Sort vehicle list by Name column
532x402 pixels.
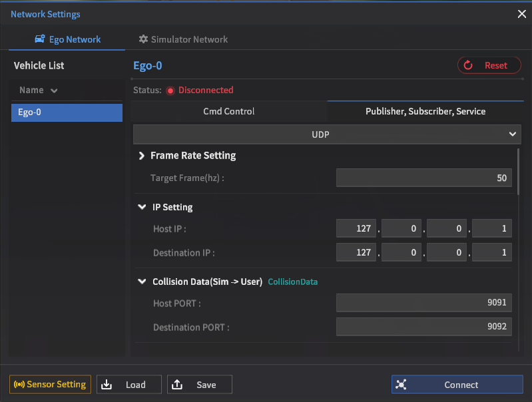click(39, 91)
